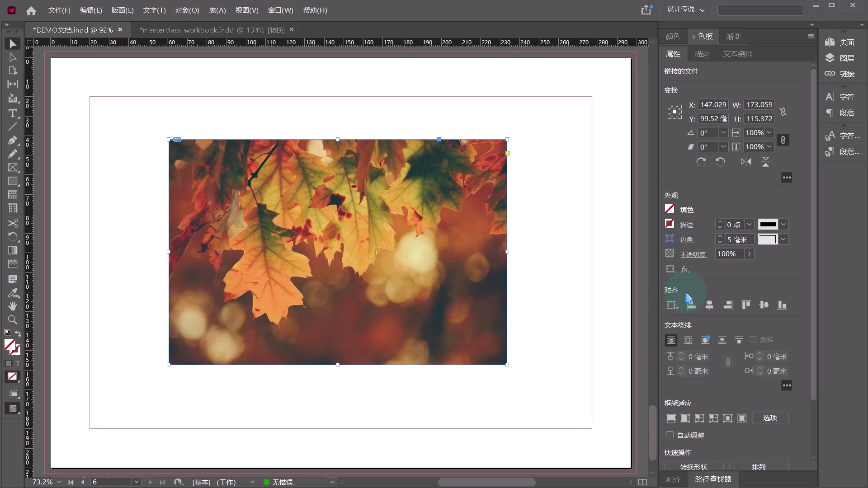Click flip horizontal icon in Transform
The width and height of the screenshot is (868, 488).
[x=746, y=162]
